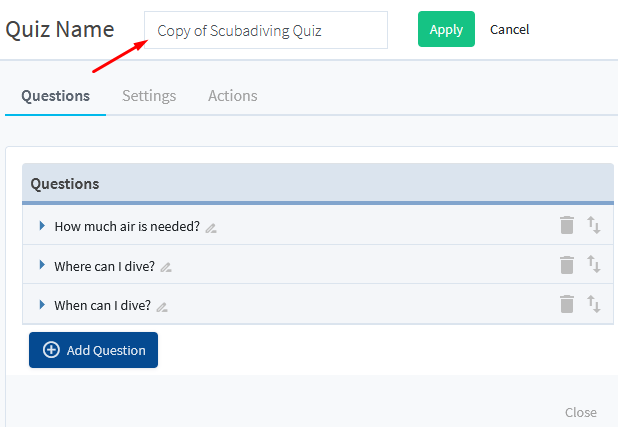
Task: Edit the 'Where can I dive?' title pencil
Action: (166, 268)
